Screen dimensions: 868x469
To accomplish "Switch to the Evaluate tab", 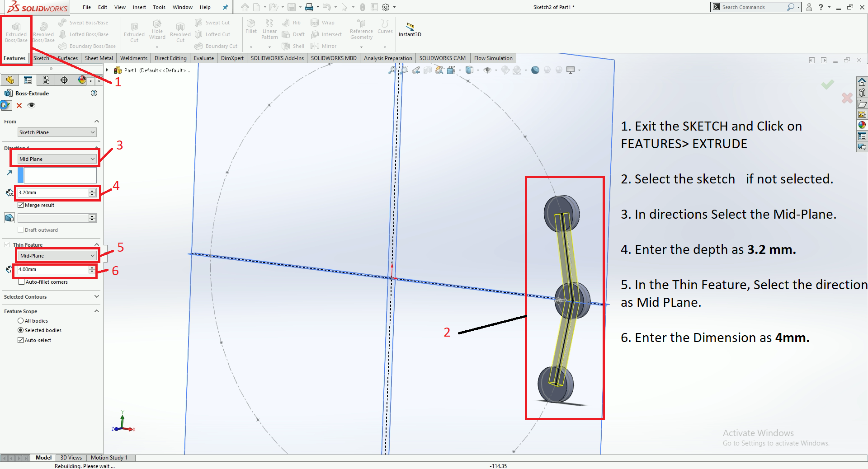I will [x=204, y=58].
